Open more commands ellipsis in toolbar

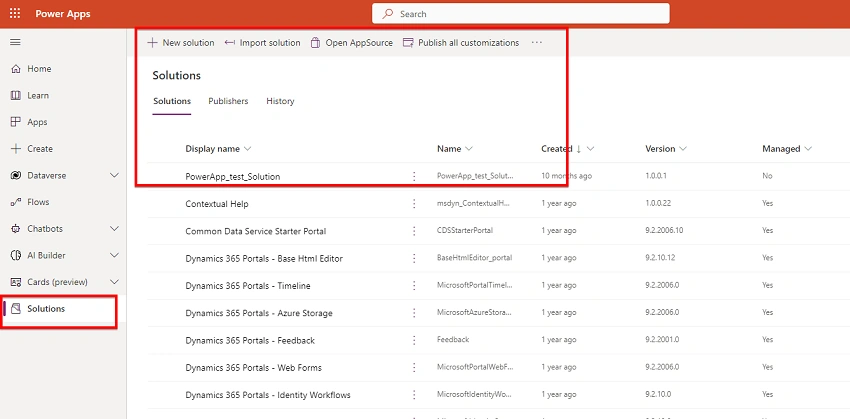tap(537, 43)
